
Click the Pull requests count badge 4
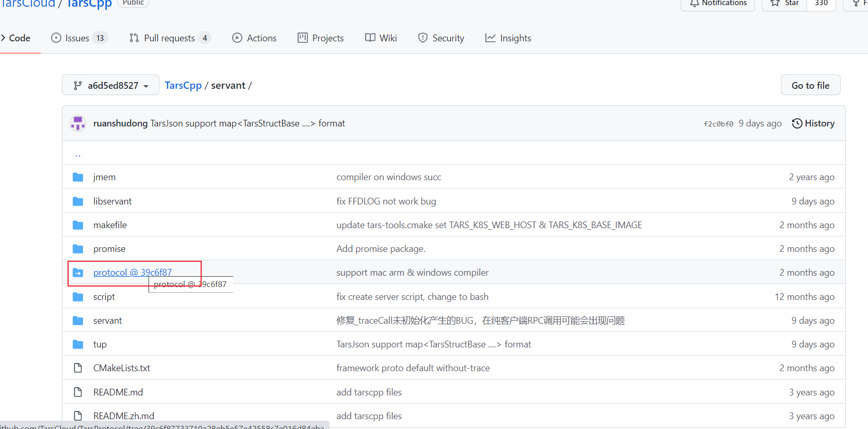click(x=205, y=38)
